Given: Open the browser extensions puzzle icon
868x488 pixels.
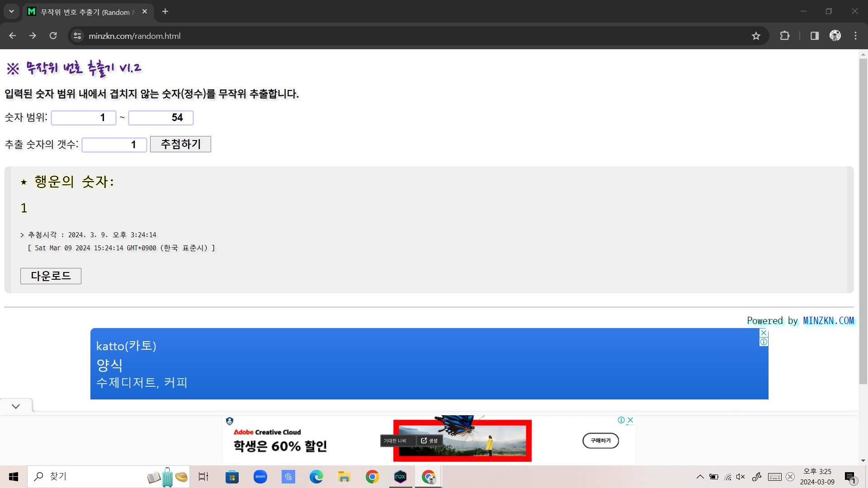Looking at the screenshot, I should point(785,36).
